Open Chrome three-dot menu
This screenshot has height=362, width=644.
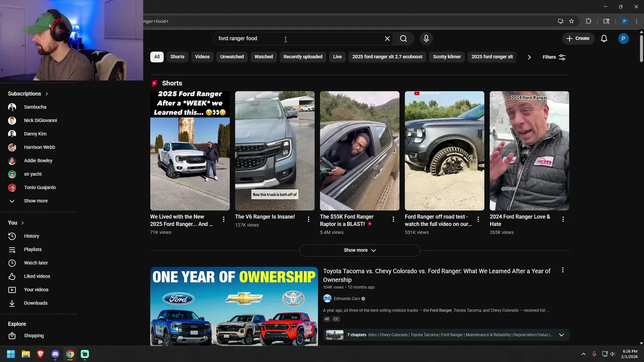tap(637, 21)
